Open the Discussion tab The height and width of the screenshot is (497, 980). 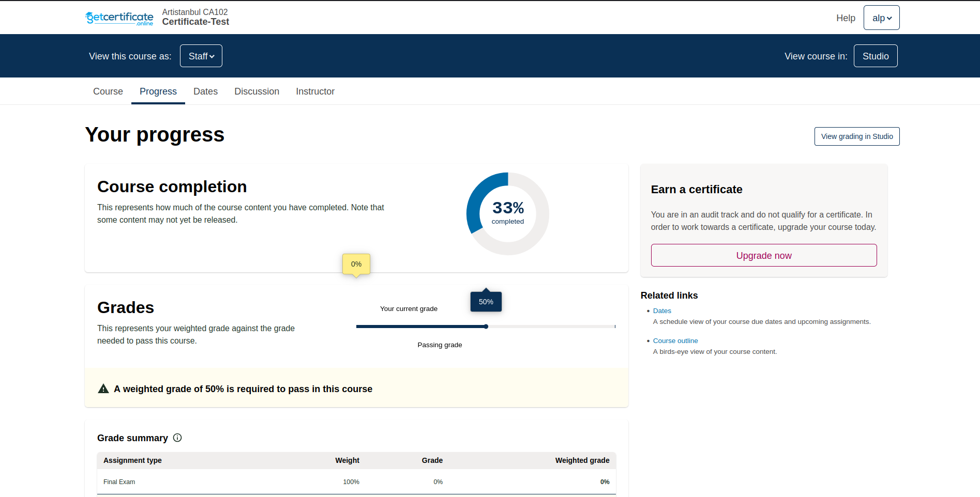pyautogui.click(x=257, y=91)
